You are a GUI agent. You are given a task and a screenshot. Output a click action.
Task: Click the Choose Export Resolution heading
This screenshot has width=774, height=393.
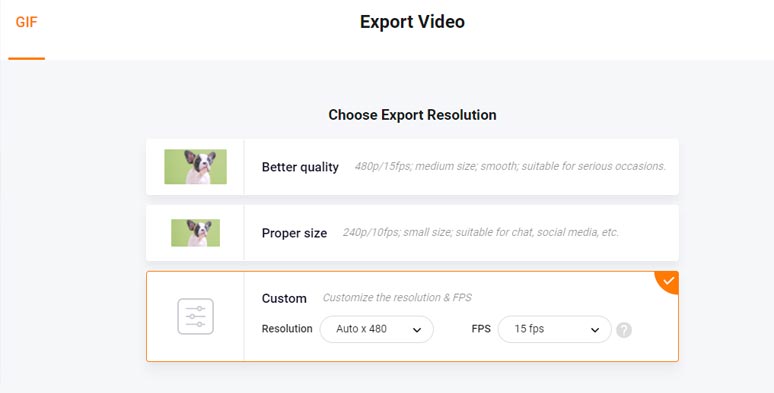tap(412, 115)
